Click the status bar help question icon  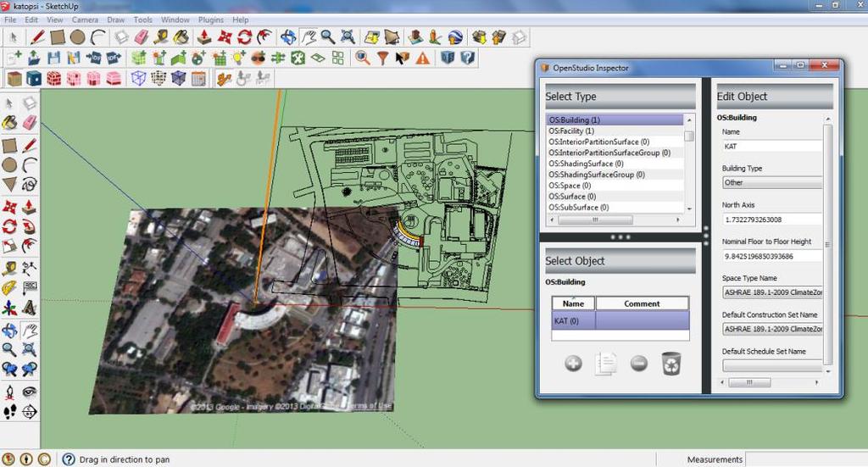tap(69, 459)
